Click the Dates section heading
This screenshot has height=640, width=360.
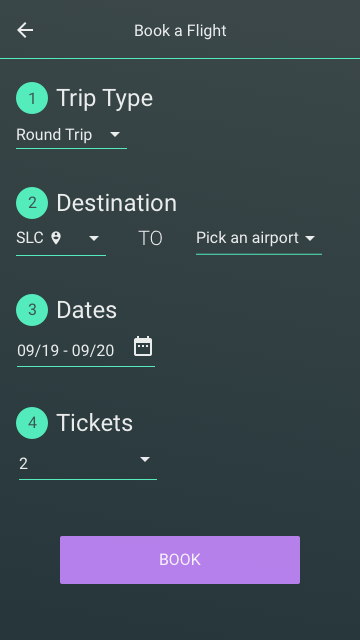(87, 310)
